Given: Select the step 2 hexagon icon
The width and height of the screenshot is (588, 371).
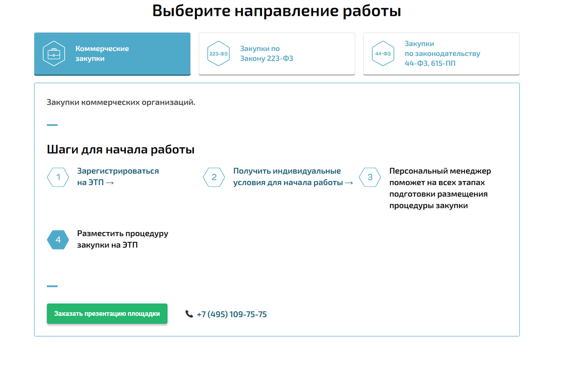Looking at the screenshot, I should click(x=214, y=177).
